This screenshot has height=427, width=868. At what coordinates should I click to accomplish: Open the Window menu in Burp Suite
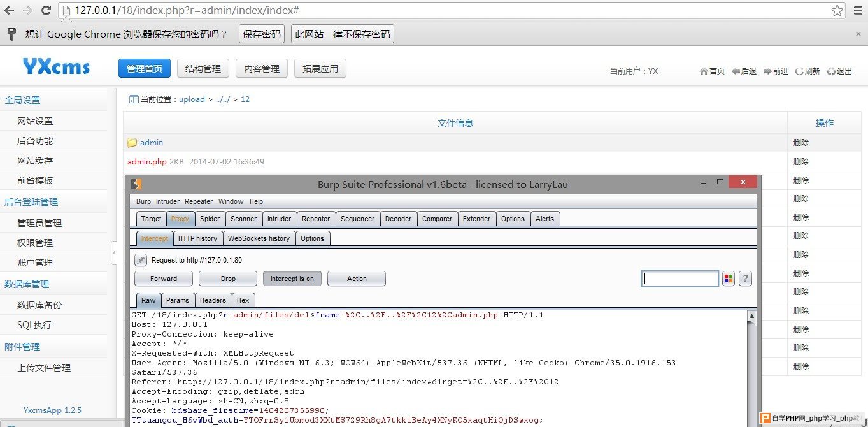click(x=231, y=201)
